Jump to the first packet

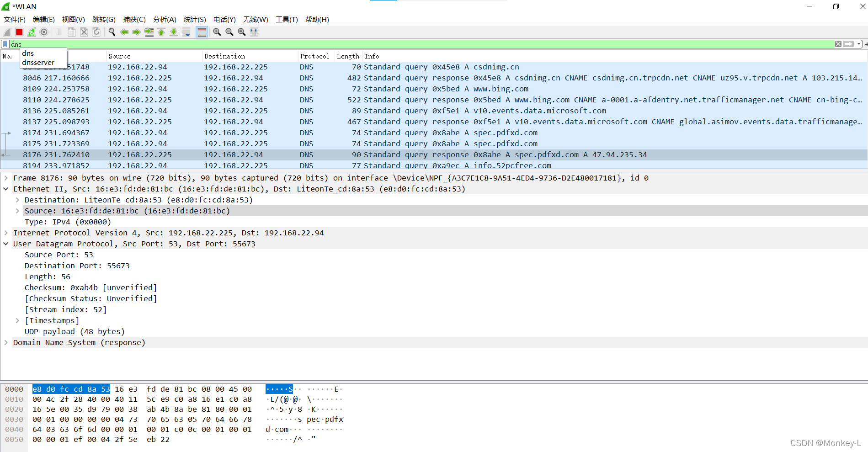[161, 32]
